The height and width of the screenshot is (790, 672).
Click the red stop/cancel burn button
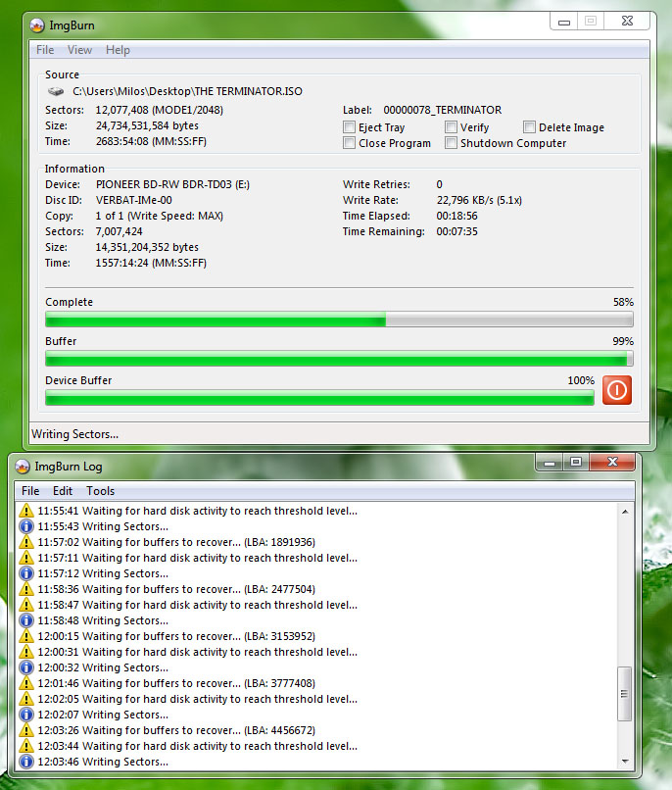[x=616, y=390]
